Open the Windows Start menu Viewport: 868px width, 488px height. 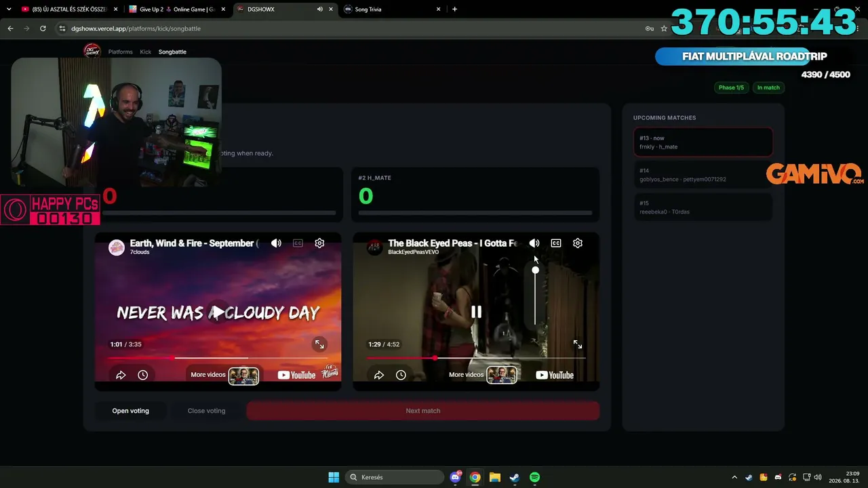point(334,477)
